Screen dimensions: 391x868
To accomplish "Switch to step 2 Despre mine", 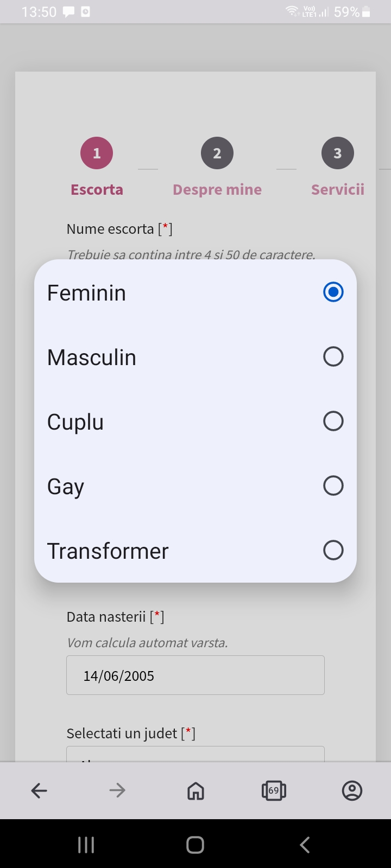I will pos(217,154).
